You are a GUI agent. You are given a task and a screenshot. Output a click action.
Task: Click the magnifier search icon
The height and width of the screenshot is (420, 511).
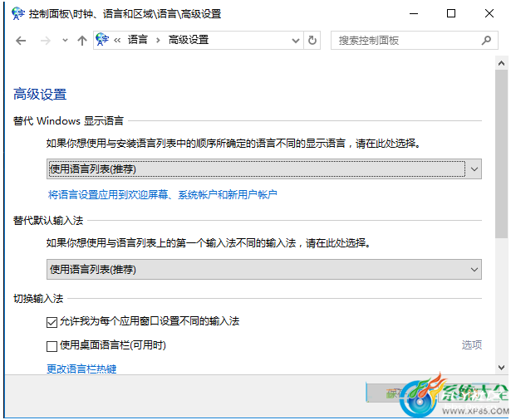click(486, 41)
